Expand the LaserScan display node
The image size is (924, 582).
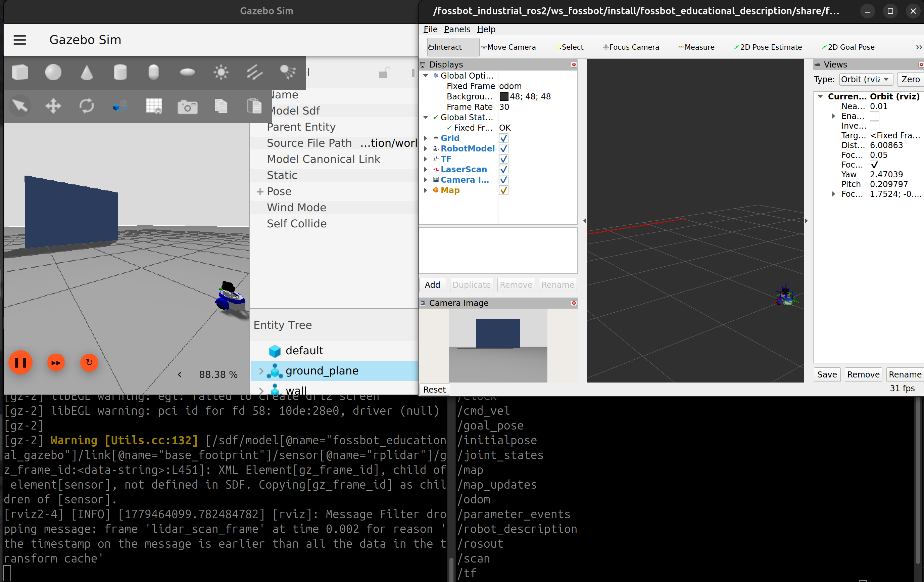[425, 169]
